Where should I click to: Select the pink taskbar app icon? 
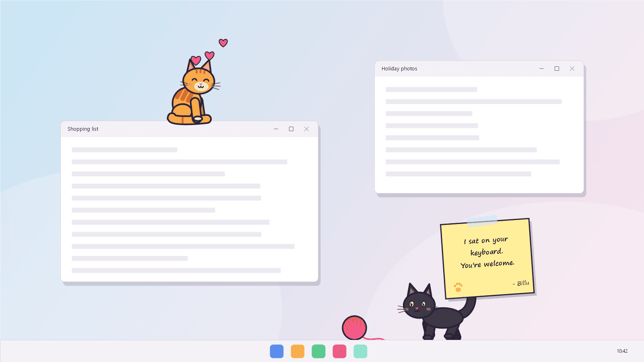(339, 351)
